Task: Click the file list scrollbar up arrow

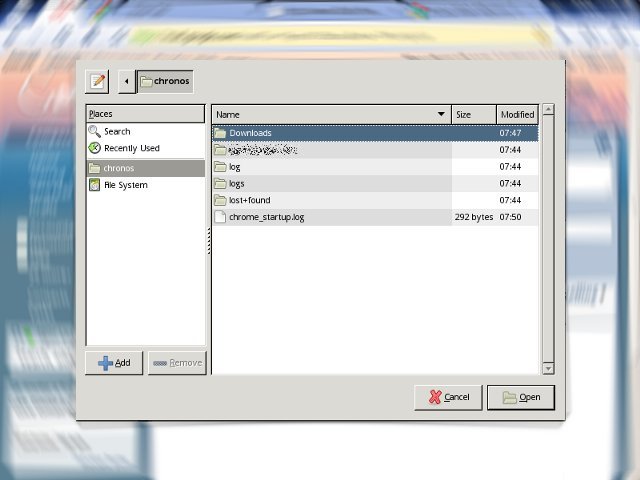Action: (x=548, y=109)
